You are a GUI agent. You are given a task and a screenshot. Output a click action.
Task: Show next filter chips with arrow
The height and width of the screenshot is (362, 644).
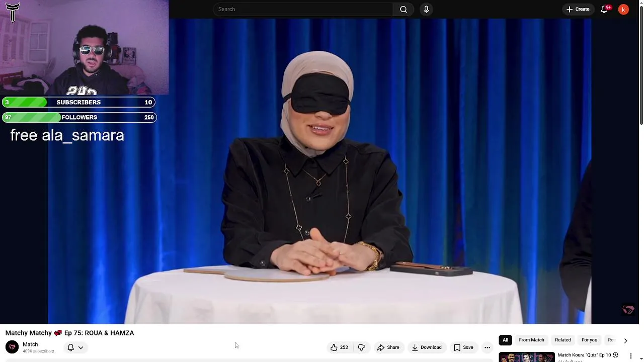click(x=625, y=340)
